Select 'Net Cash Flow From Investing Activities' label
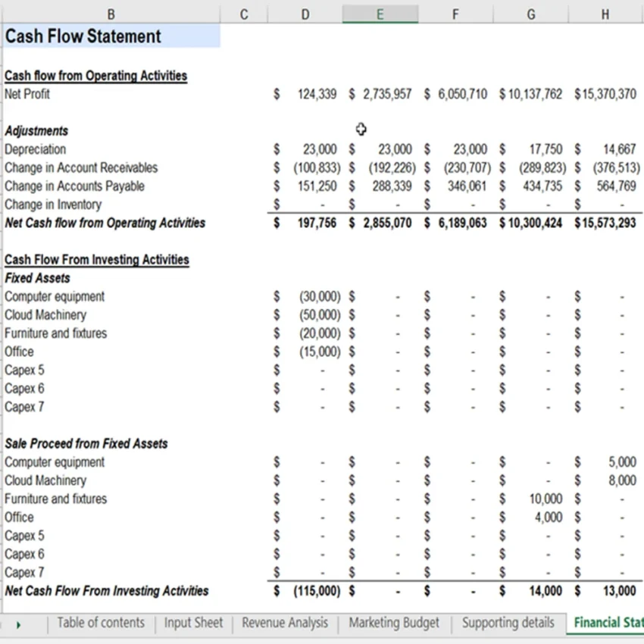The height and width of the screenshot is (644, 644). (x=107, y=591)
